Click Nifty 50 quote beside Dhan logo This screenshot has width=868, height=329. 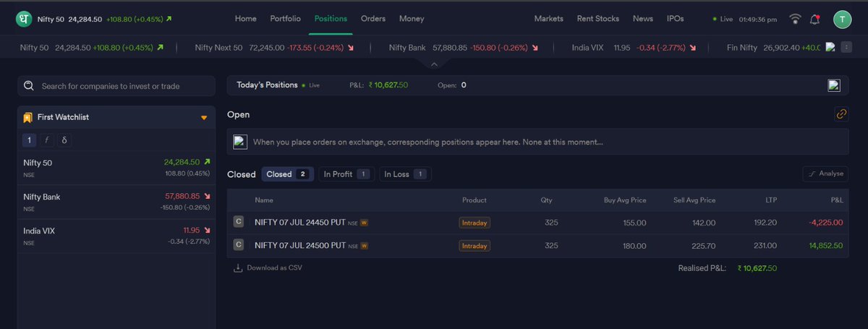coord(105,19)
